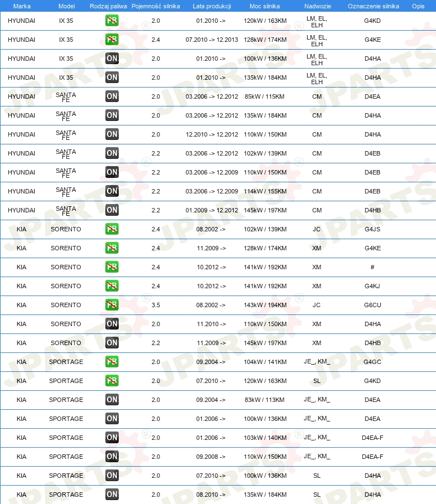Select the 11.2010 -> production years cell
The image size is (436, 504).
point(211,324)
